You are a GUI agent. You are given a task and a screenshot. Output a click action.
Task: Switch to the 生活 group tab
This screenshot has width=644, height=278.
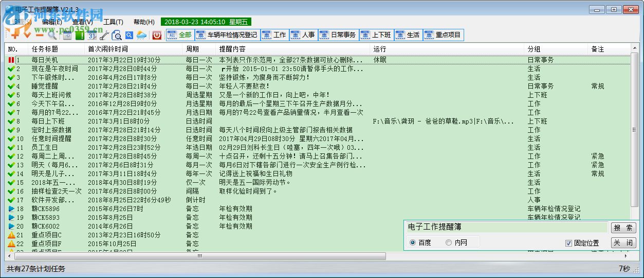(408, 35)
